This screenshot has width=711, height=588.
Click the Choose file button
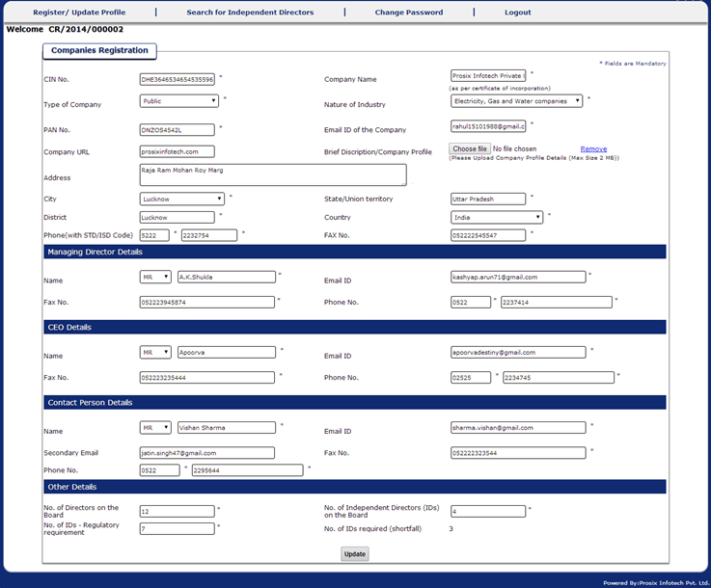tap(470, 148)
